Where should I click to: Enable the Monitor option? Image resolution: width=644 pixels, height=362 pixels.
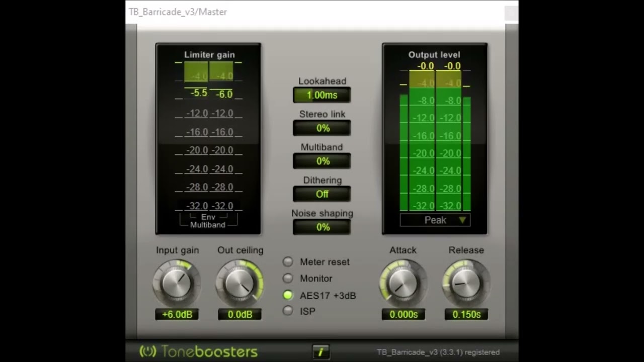tap(288, 279)
